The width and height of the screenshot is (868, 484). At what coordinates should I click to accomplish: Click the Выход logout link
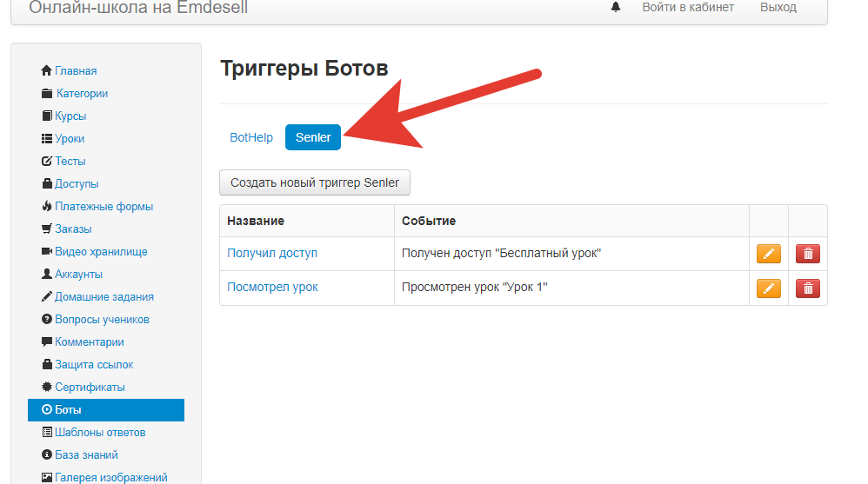778,7
